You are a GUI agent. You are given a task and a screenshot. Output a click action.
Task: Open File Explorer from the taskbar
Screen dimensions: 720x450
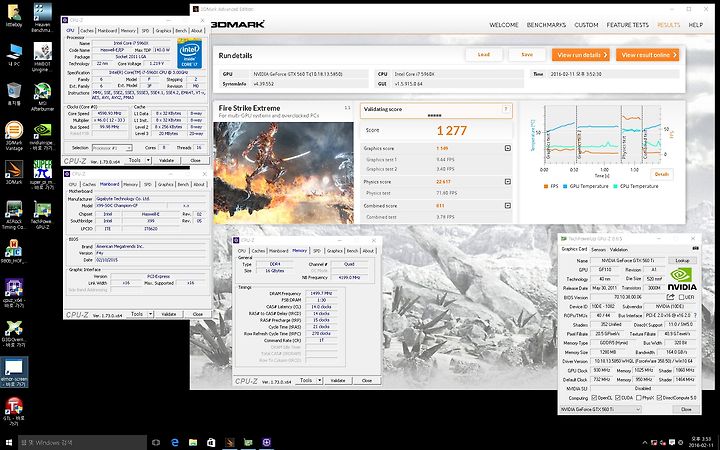click(x=193, y=443)
